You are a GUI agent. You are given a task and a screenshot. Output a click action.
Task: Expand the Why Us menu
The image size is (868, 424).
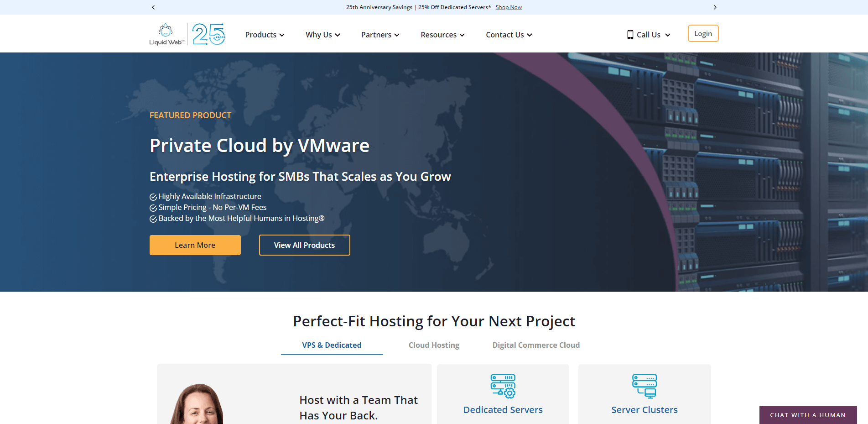point(323,35)
